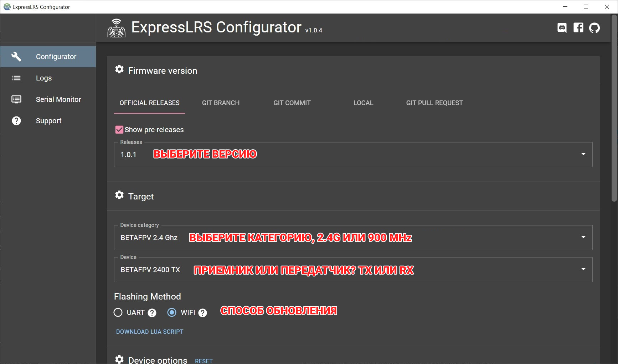Screen dimensions: 618x364
Task: Maximize the ExpressLRS Configurator window
Action: click(x=586, y=7)
